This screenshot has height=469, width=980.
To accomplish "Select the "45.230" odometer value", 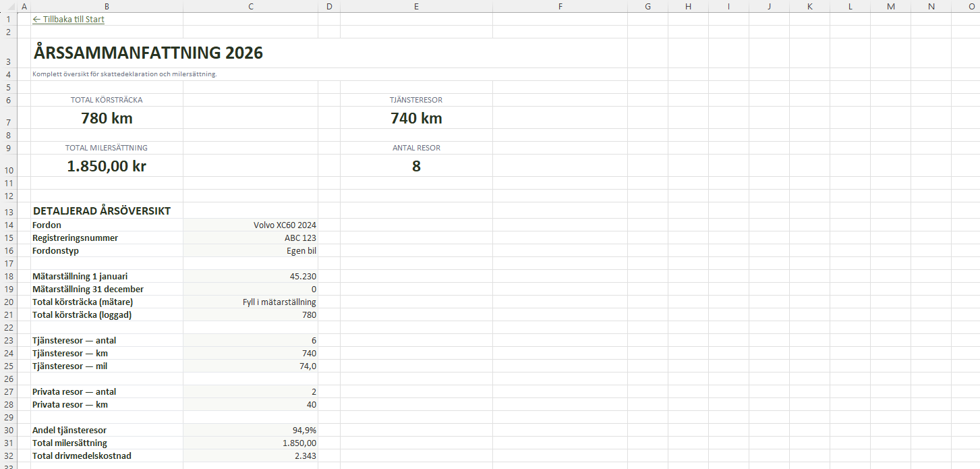I will click(x=250, y=277).
